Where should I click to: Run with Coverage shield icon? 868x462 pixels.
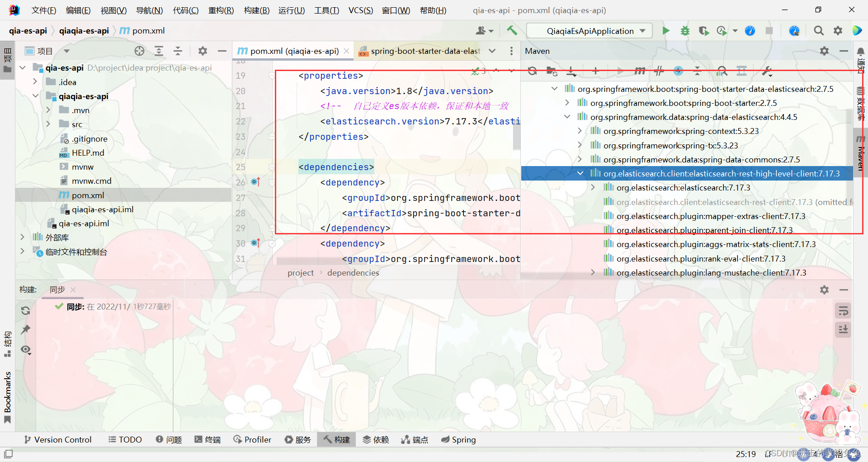[x=703, y=31]
